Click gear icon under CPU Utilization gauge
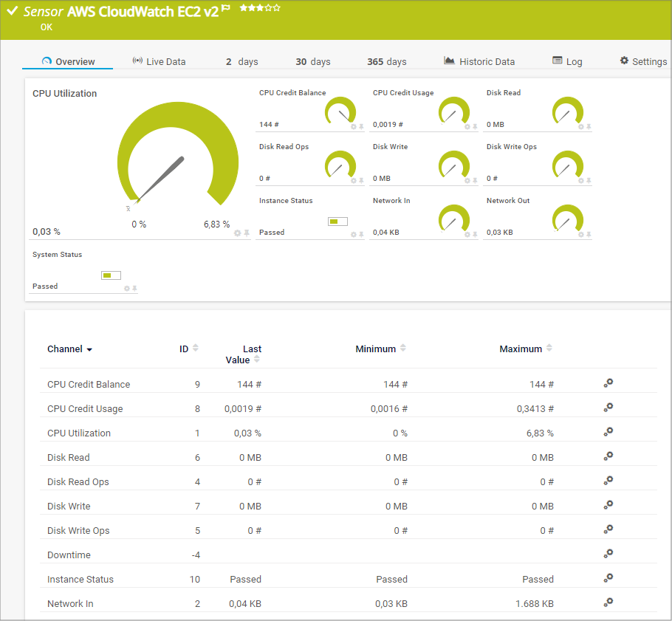The height and width of the screenshot is (621, 672). (x=238, y=233)
